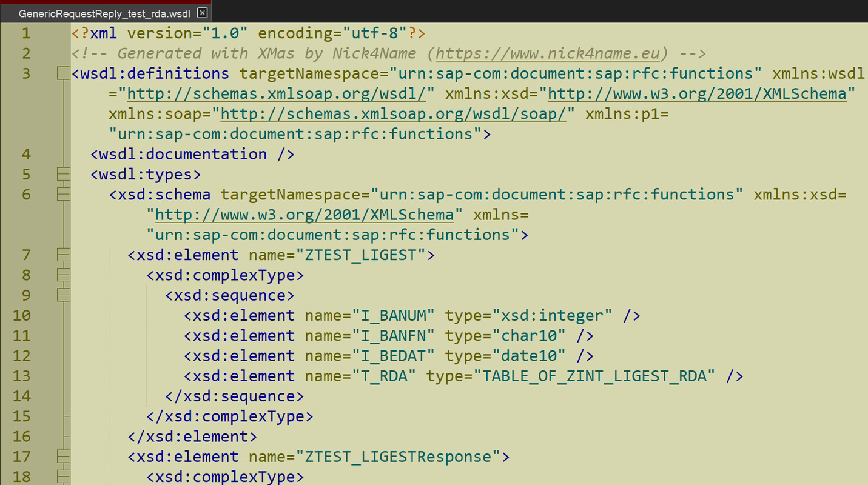
Task: Click line number 16 in the gutter
Action: pyautogui.click(x=21, y=436)
